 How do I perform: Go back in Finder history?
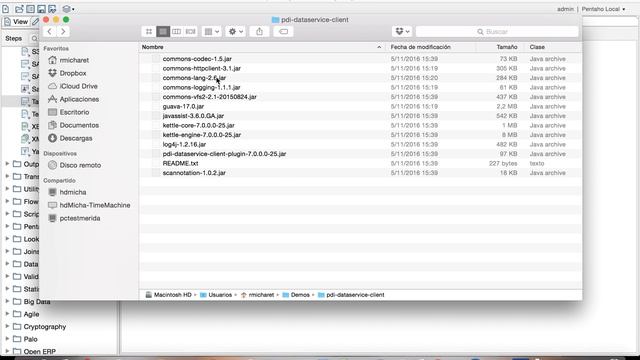tap(49, 31)
